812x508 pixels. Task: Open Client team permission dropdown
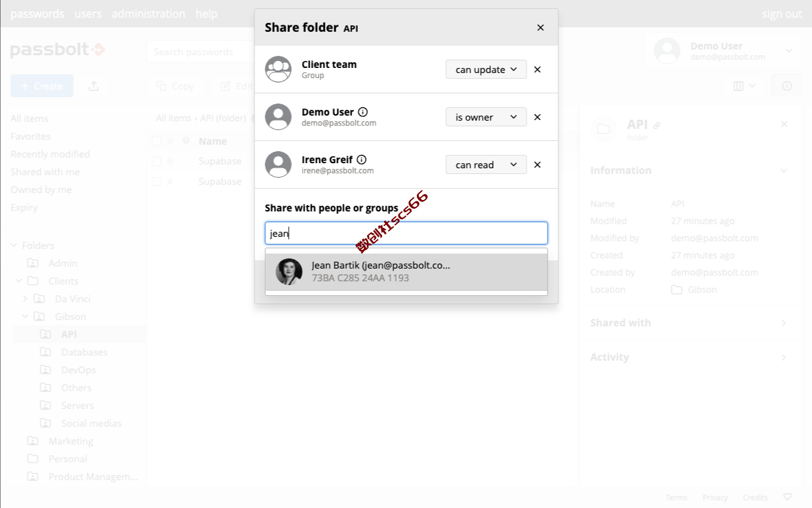click(x=486, y=69)
